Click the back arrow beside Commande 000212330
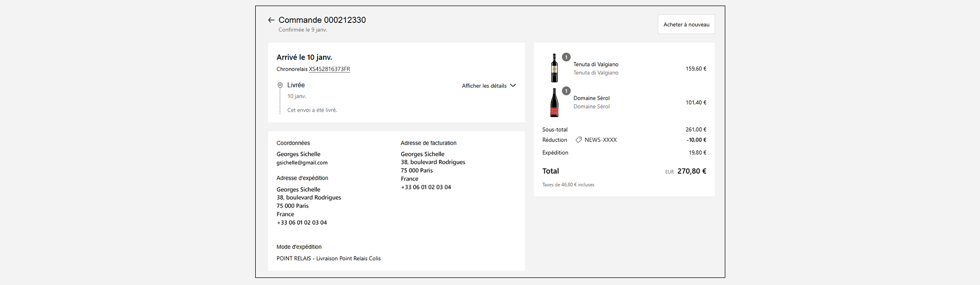This screenshot has width=980, height=285. [271, 20]
